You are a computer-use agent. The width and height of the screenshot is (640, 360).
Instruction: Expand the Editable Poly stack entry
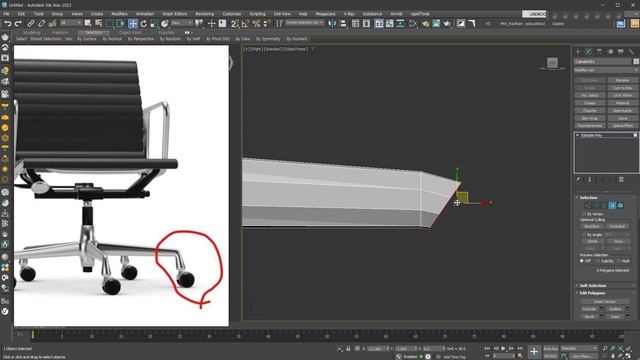point(578,135)
